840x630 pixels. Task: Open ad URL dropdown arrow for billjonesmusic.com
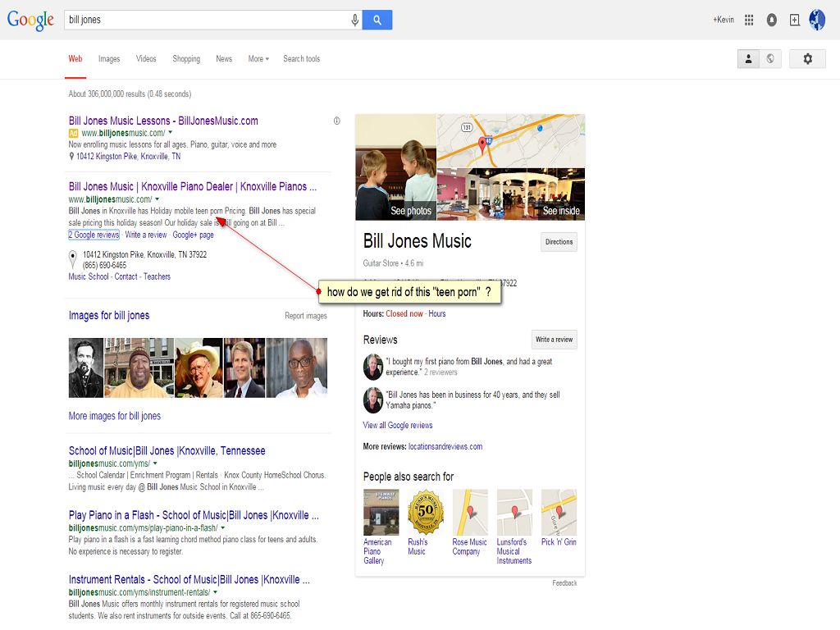(x=171, y=132)
